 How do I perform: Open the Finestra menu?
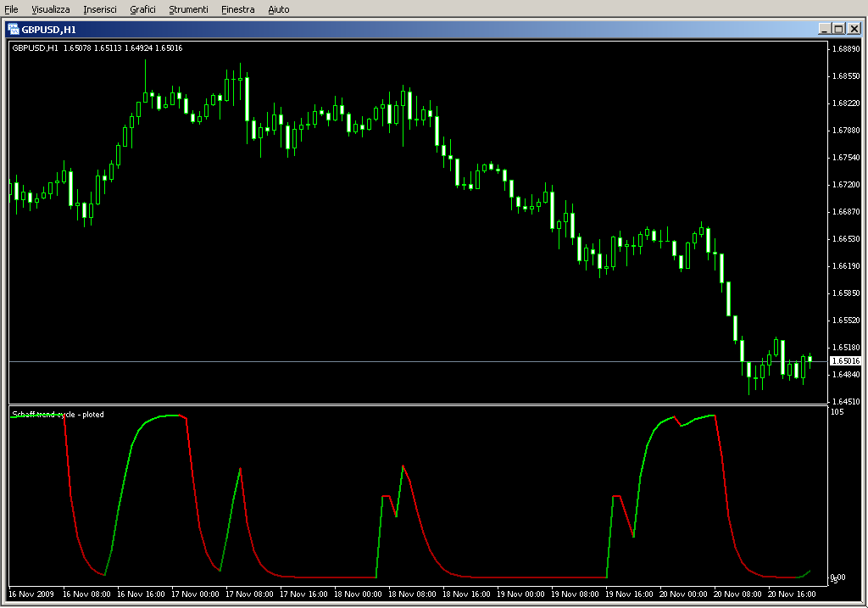click(x=237, y=9)
